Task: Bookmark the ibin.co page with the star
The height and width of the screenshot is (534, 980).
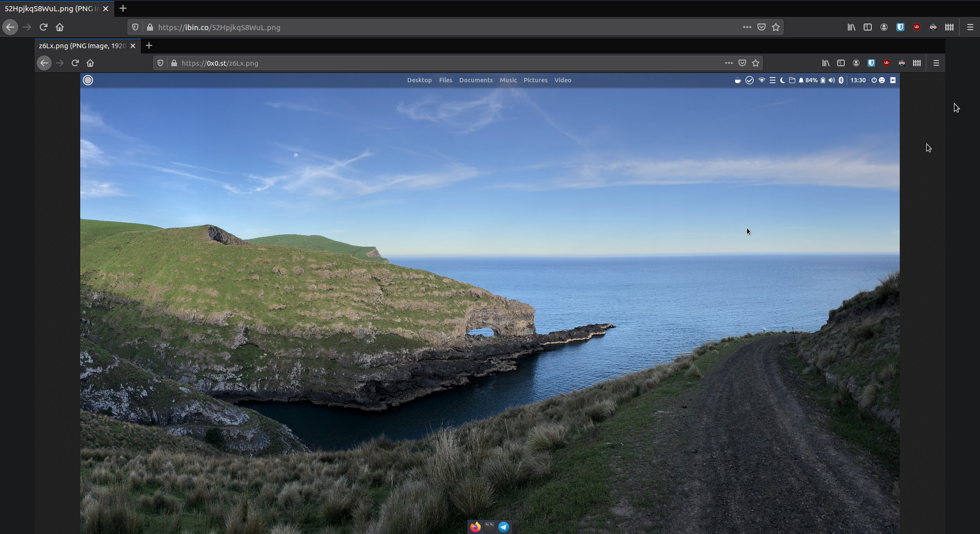Action: point(776,27)
